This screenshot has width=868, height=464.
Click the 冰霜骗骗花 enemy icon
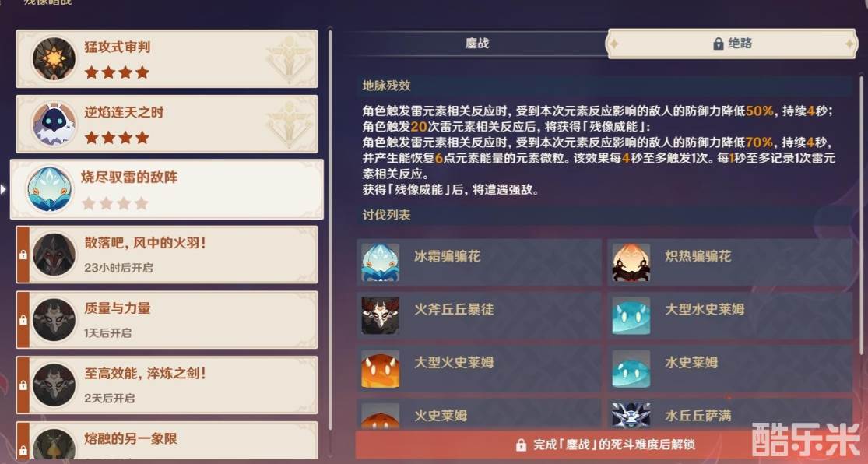click(381, 262)
